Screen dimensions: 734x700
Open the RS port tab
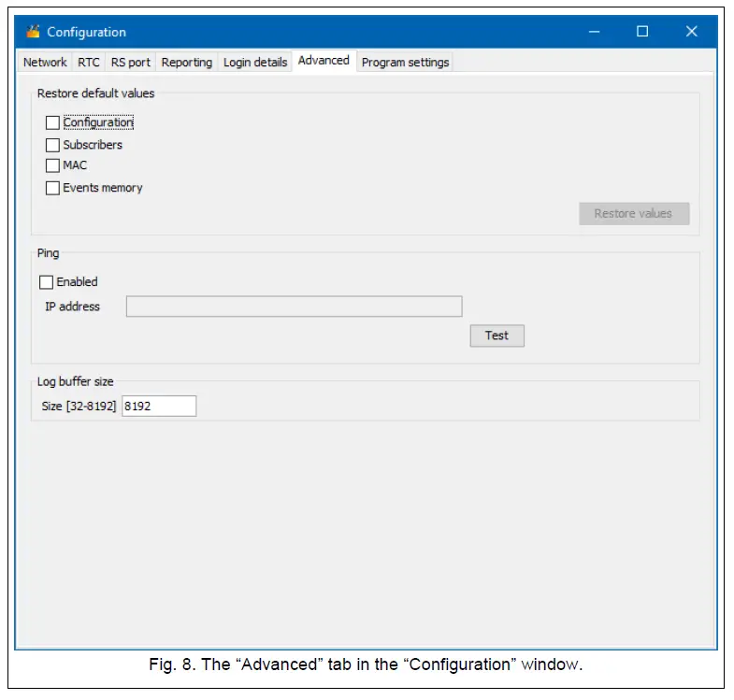tap(131, 63)
